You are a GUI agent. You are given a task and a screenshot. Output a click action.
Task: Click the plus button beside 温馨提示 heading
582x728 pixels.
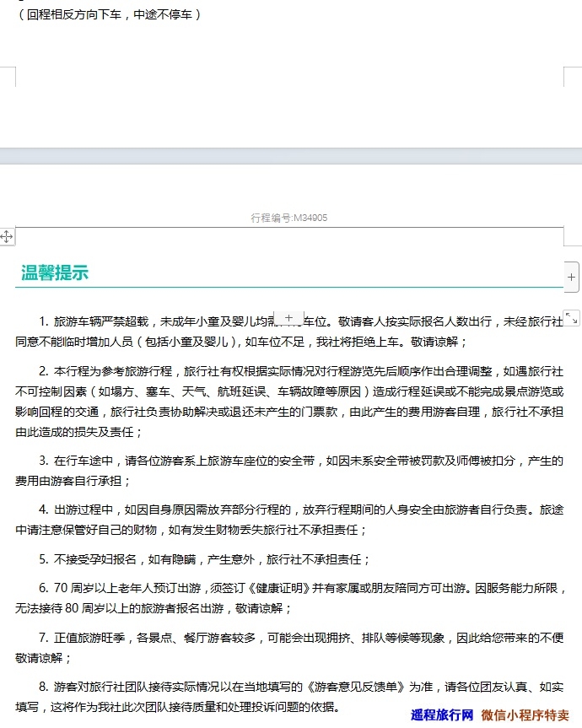(x=571, y=278)
